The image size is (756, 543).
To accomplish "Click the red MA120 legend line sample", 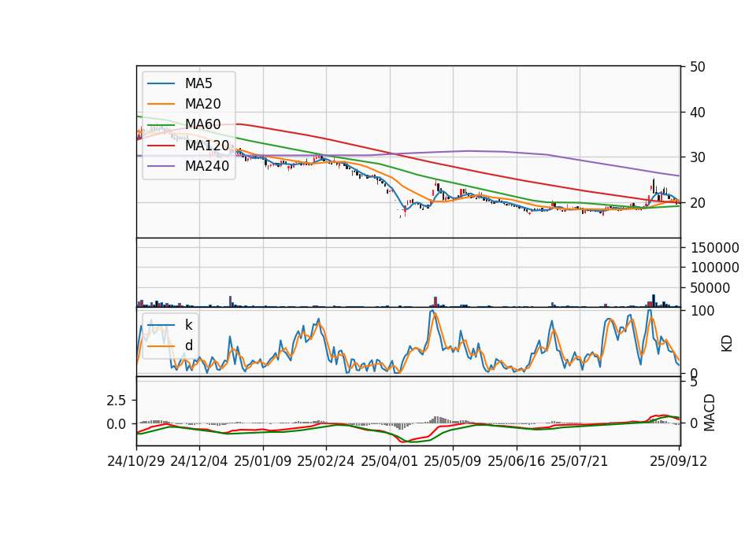I will click(x=161, y=145).
